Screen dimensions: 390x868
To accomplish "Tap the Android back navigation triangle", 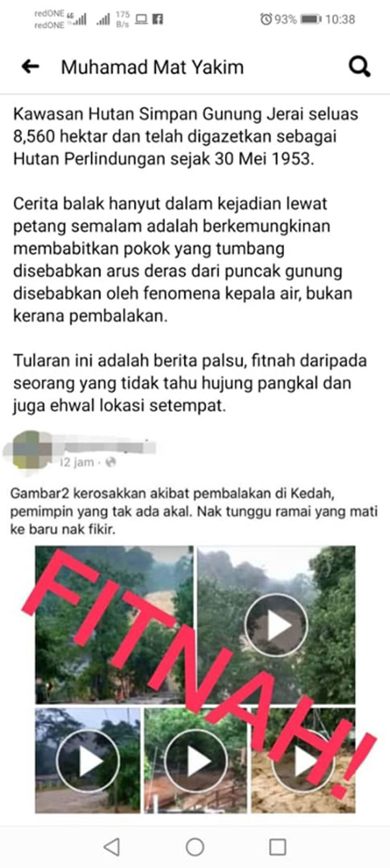I will point(112,846).
